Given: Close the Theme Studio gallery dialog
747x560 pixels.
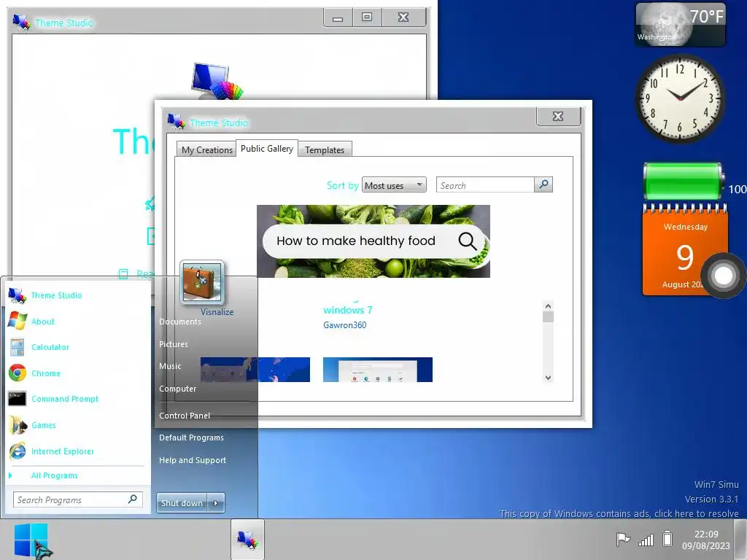Looking at the screenshot, I should point(558,116).
